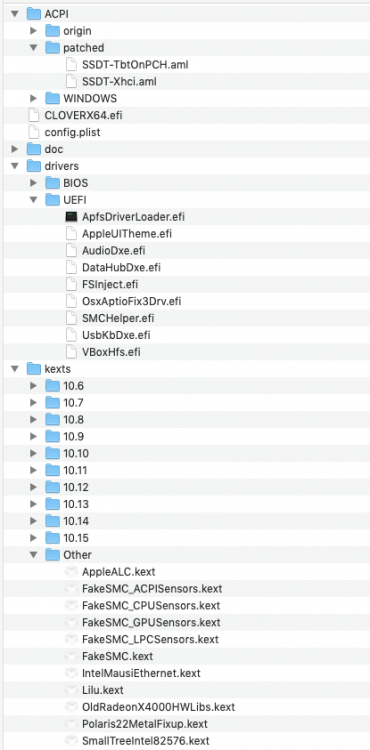Collapse the Other folder triangle
The height and width of the screenshot is (750, 370).
click(x=33, y=555)
